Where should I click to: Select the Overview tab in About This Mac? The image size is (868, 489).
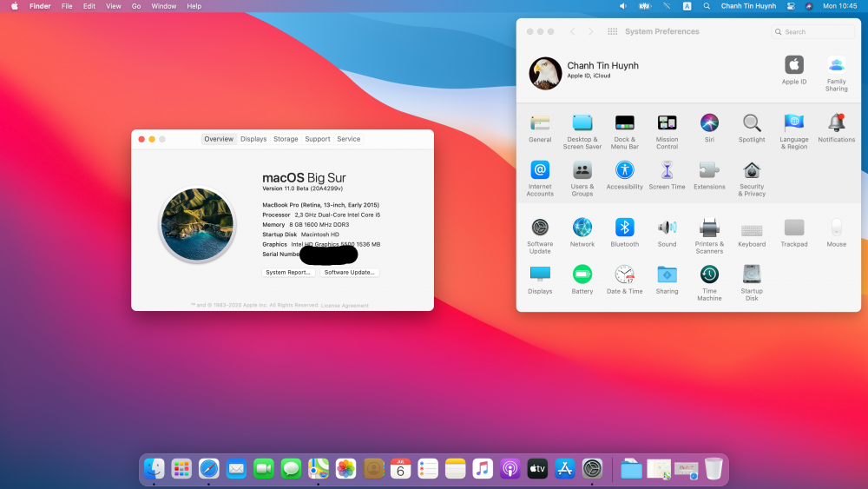(219, 139)
